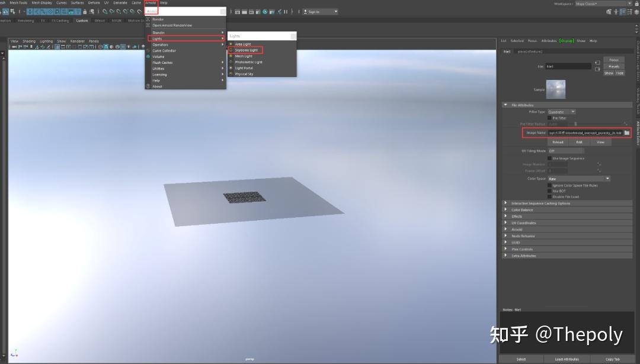Screen dimensions: 640x364
Task: Click the Sample texture swatch
Action: coord(556,89)
